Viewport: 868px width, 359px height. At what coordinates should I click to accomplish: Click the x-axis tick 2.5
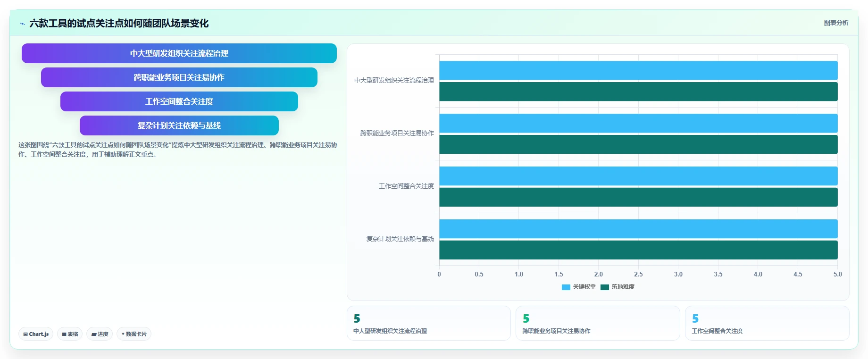pyautogui.click(x=638, y=274)
